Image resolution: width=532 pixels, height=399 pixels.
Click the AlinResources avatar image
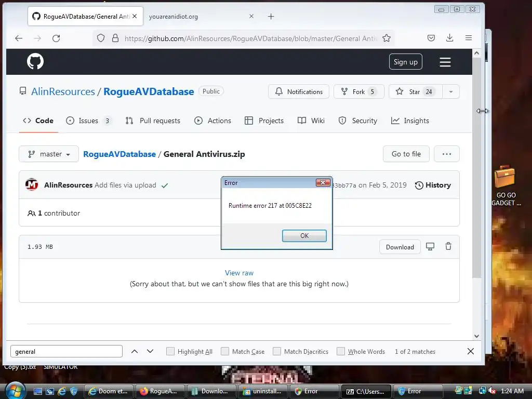(x=32, y=185)
